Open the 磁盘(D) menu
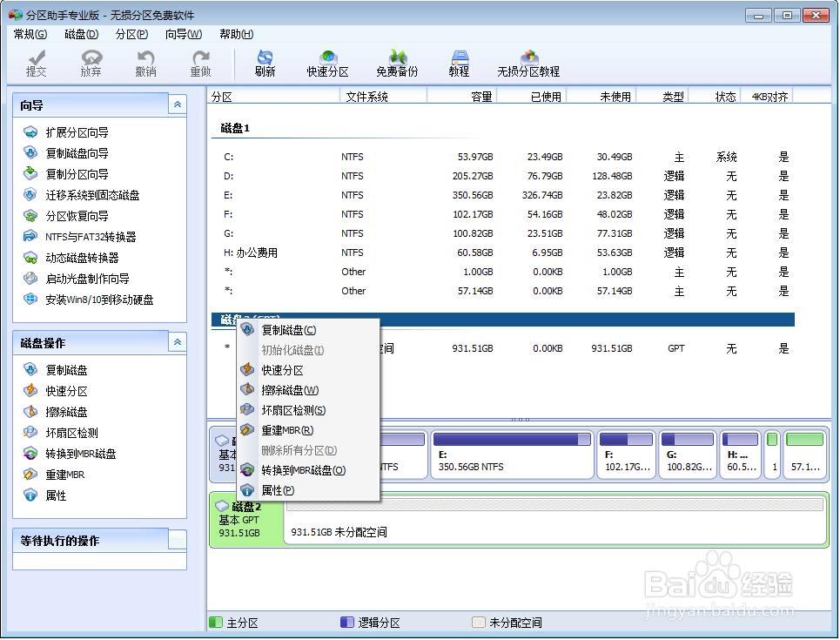This screenshot has width=840, height=640. click(79, 34)
